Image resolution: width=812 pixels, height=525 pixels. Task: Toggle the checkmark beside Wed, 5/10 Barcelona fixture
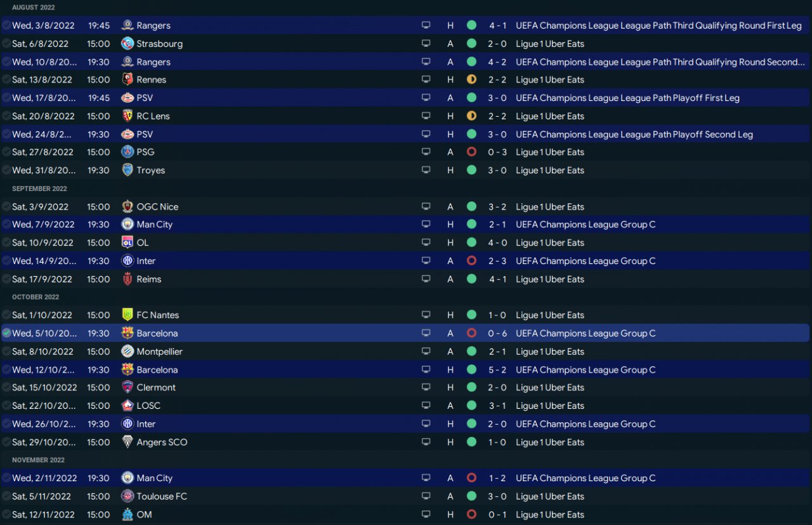coord(6,333)
